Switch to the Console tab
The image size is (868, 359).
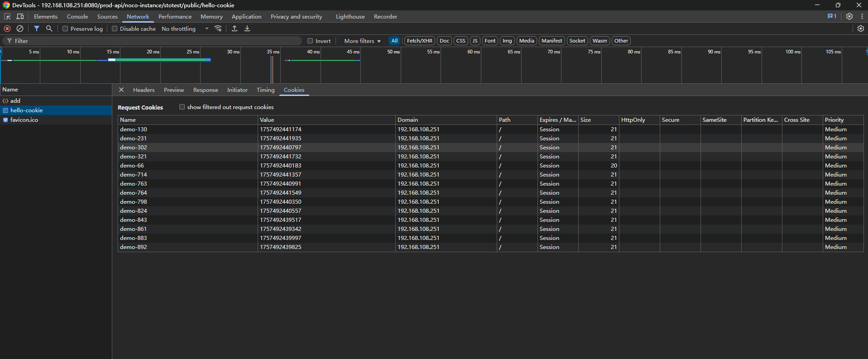click(x=77, y=16)
